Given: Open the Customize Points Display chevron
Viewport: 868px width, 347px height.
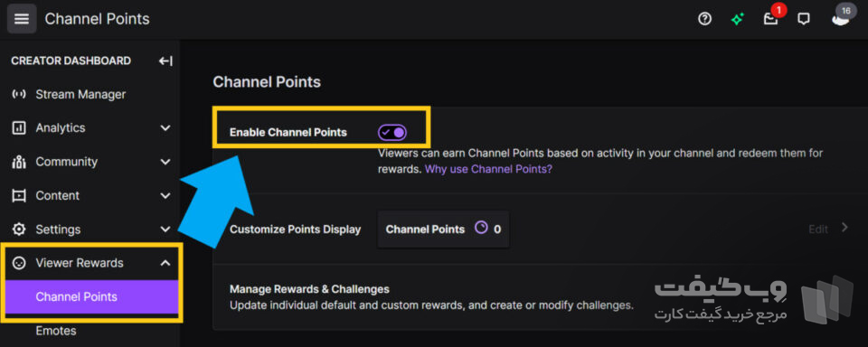Looking at the screenshot, I should (x=844, y=228).
